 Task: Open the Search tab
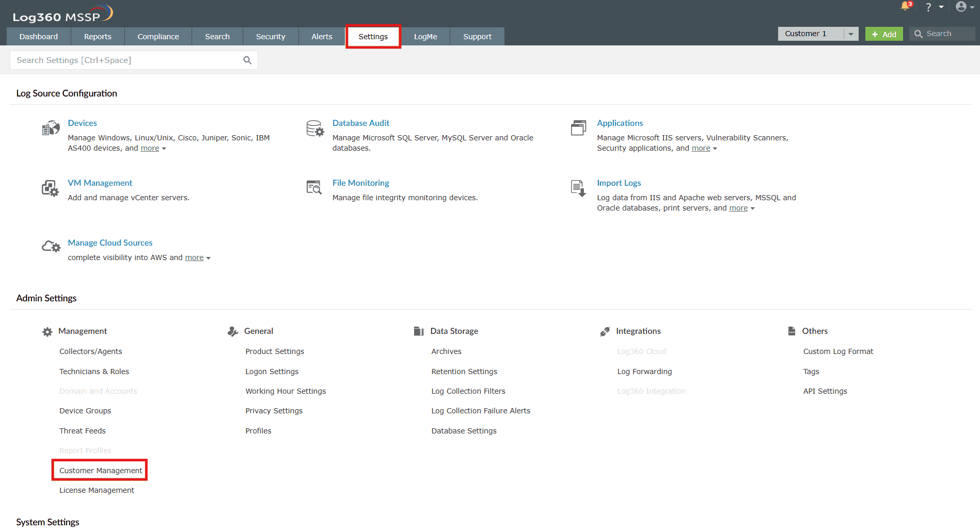coord(217,37)
